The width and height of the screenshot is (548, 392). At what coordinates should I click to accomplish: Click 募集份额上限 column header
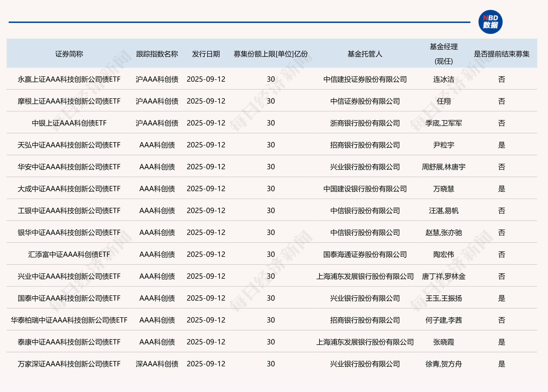(x=271, y=54)
